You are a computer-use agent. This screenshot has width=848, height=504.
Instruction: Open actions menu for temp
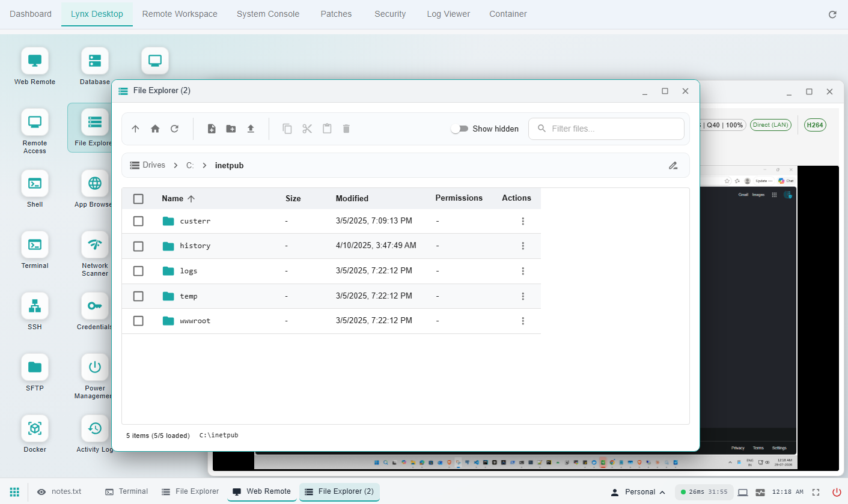pyautogui.click(x=523, y=296)
